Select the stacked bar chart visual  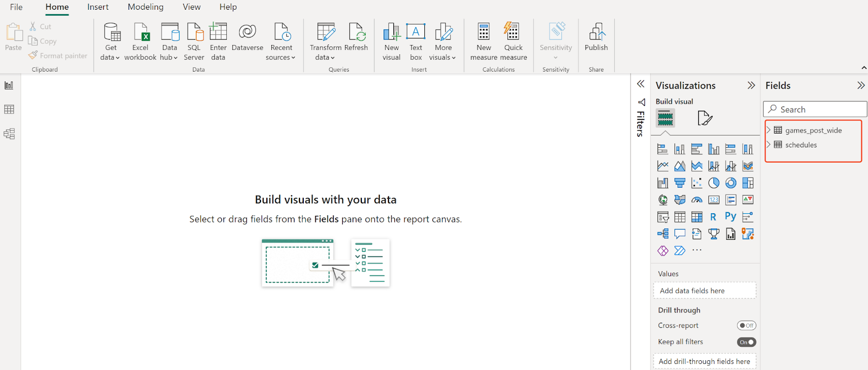click(662, 149)
